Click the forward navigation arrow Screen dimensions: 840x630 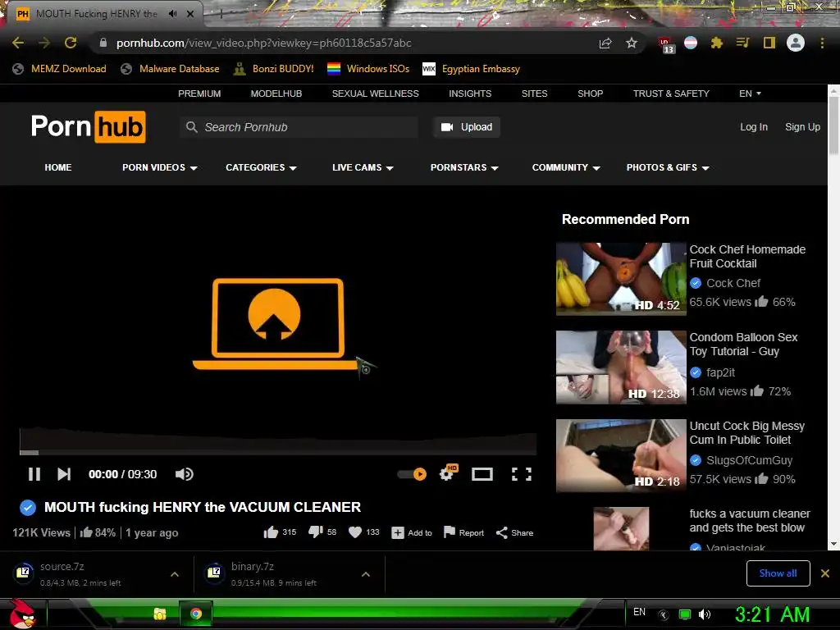pos(44,43)
